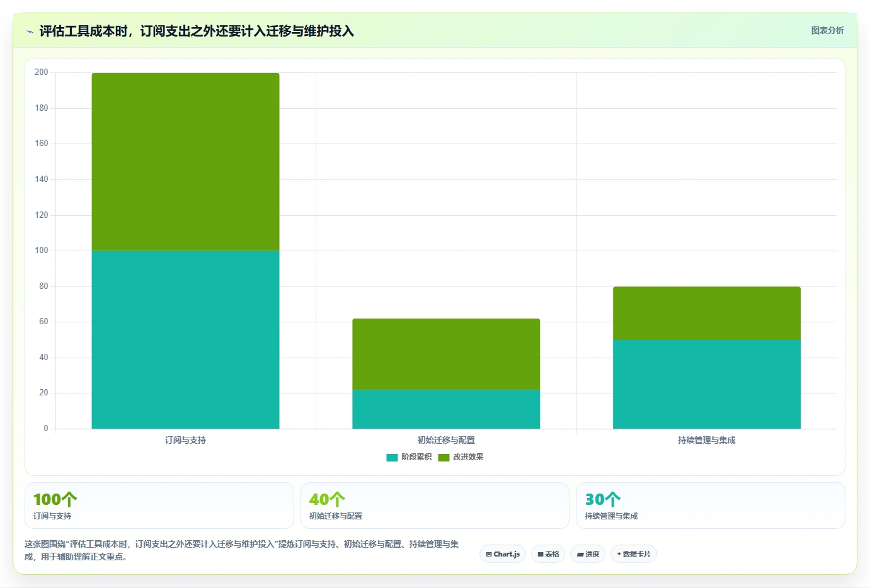870x588 pixels.
Task: Open the 30个 持续管理与集成 data card
Action: [x=711, y=506]
